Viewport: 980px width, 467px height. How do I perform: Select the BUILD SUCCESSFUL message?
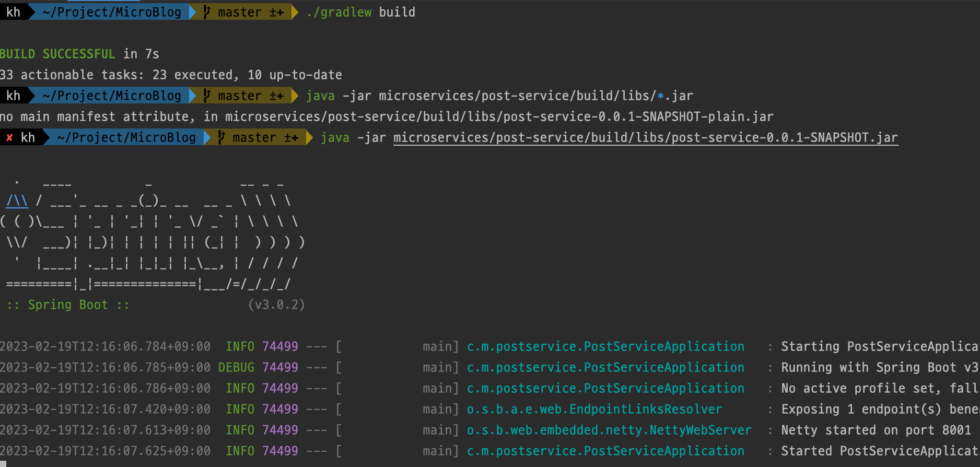[x=57, y=54]
